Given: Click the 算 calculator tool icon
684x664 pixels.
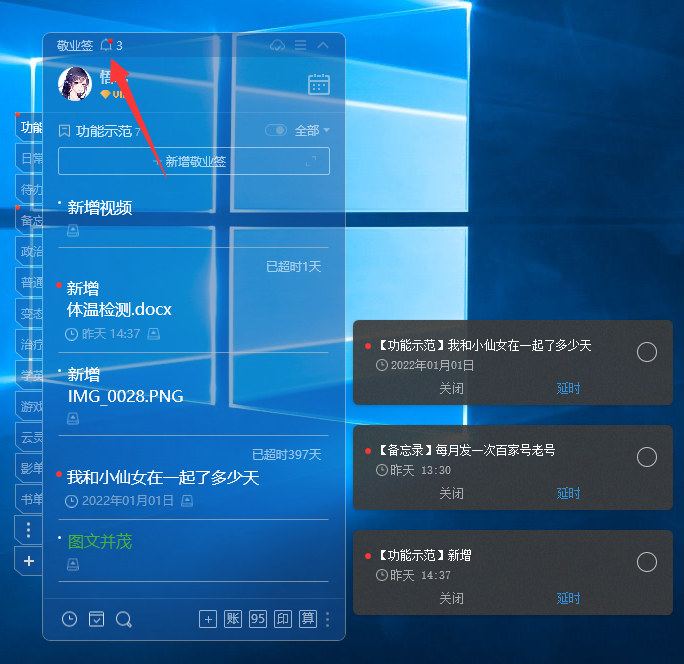Looking at the screenshot, I should (308, 619).
